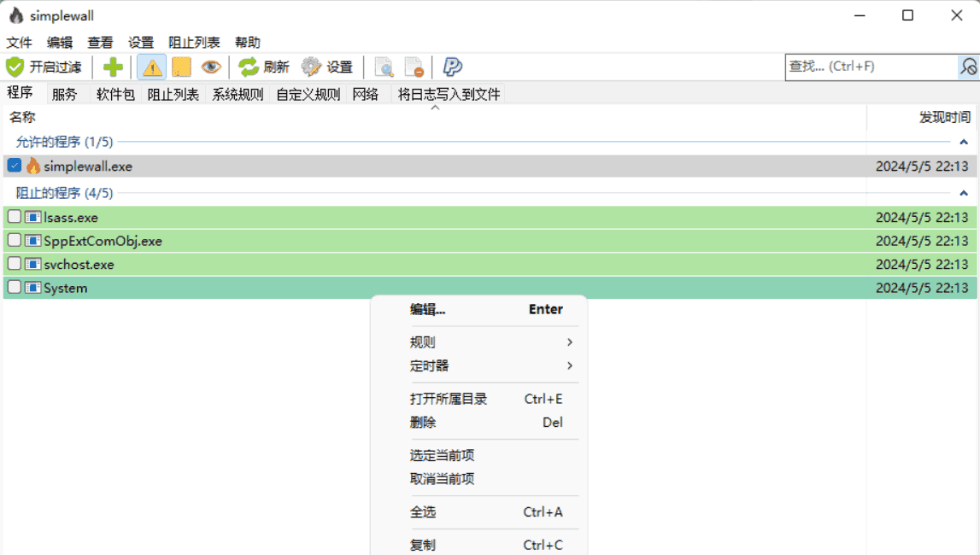This screenshot has height=555, width=980.
Task: Switch to the 服务 tab
Action: pyautogui.click(x=64, y=94)
